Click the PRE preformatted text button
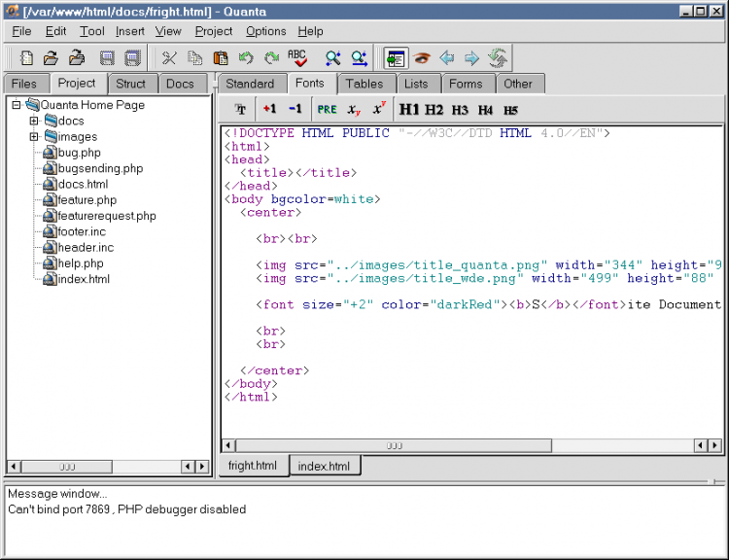 coord(327,110)
